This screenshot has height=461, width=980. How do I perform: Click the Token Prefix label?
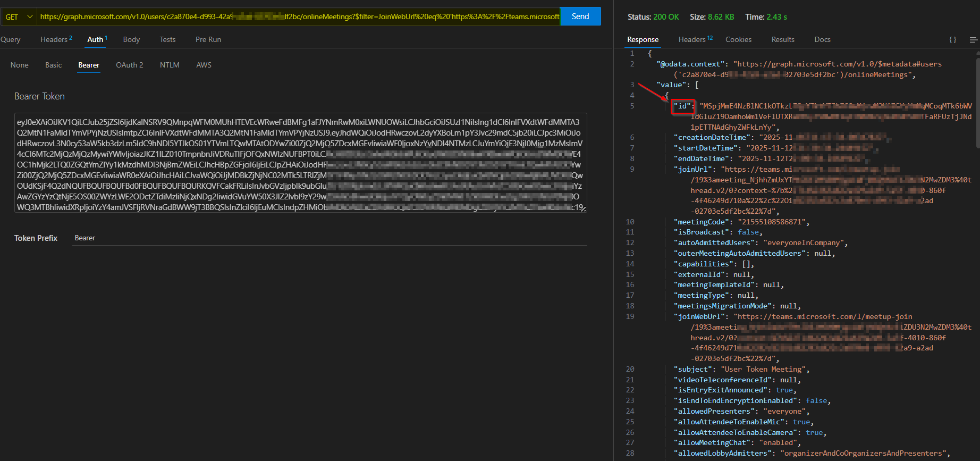coord(36,238)
